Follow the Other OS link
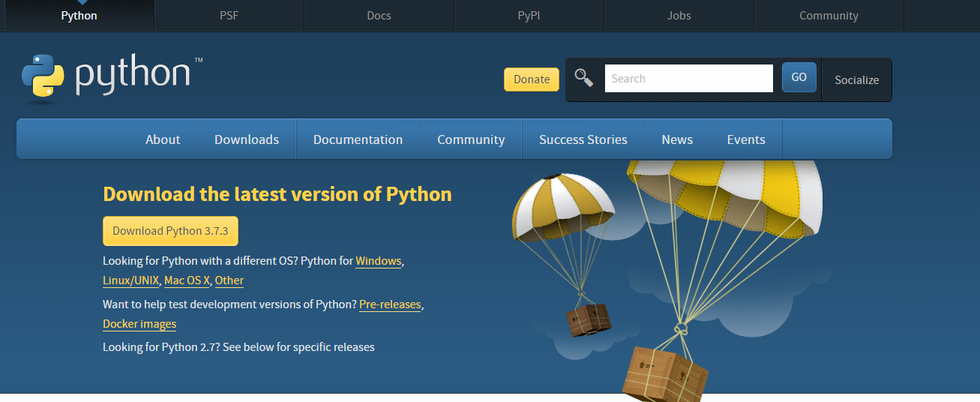Image resolution: width=980 pixels, height=402 pixels. click(x=229, y=280)
